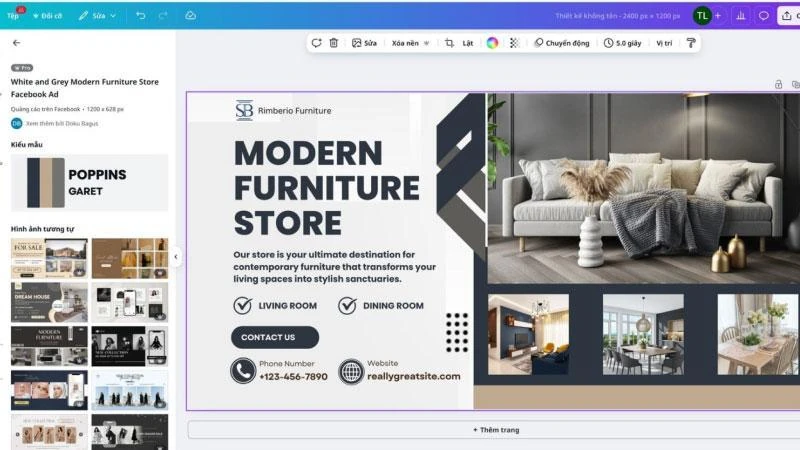Select the black New Collection template thumbnail
The width and height of the screenshot is (800, 450).
[130, 346]
